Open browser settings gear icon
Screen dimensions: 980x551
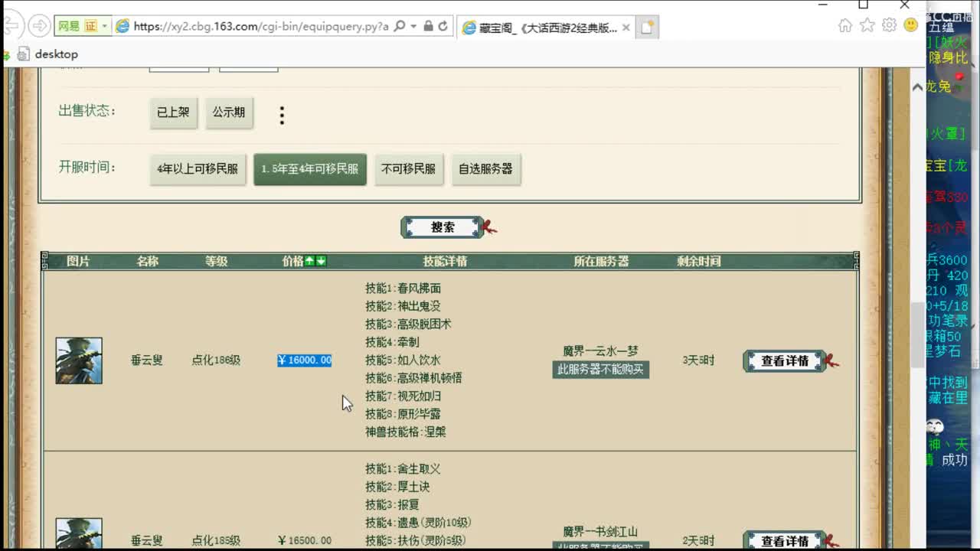click(889, 25)
